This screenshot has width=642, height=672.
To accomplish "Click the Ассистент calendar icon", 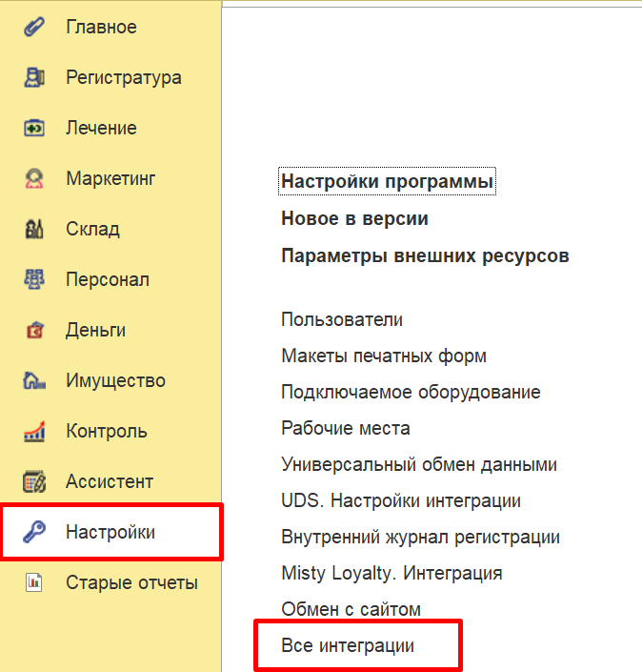I will [x=34, y=481].
